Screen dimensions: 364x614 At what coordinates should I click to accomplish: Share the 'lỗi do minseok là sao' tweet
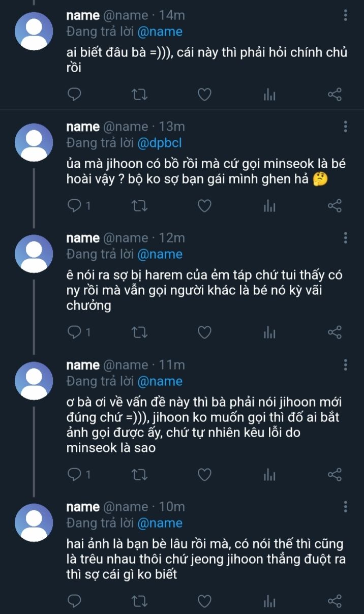335,474
